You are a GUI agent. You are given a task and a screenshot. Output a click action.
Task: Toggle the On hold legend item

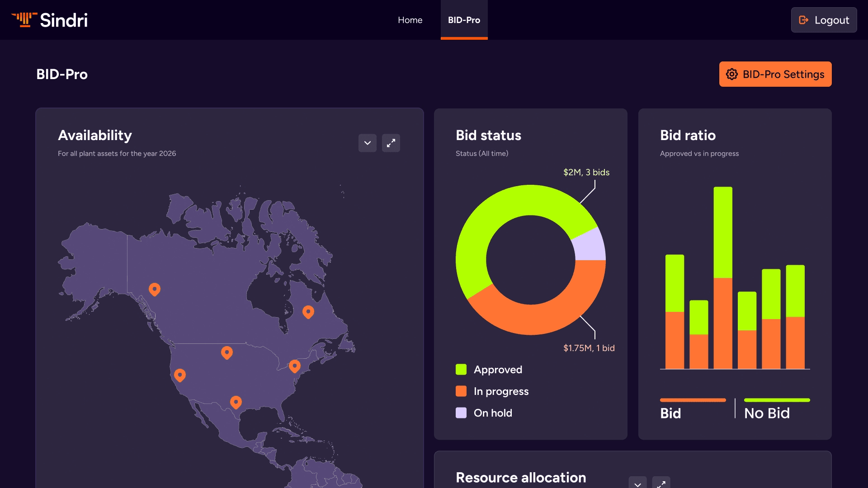[484, 413]
